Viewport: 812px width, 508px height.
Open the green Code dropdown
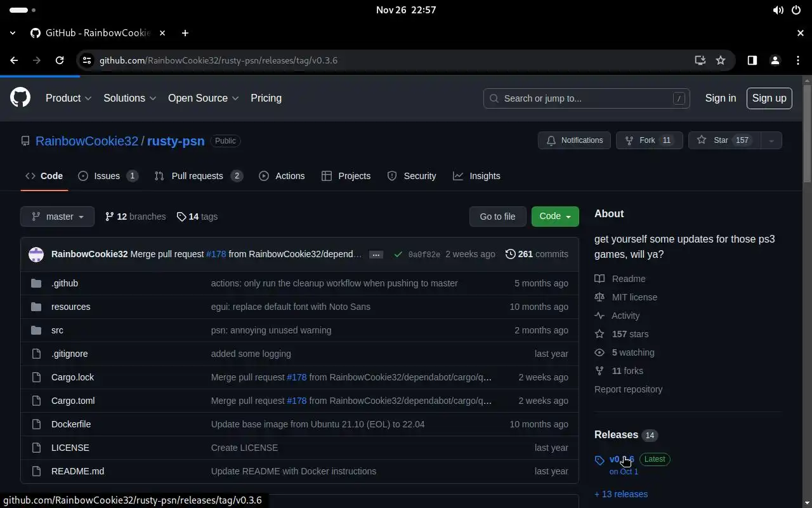pyautogui.click(x=555, y=217)
